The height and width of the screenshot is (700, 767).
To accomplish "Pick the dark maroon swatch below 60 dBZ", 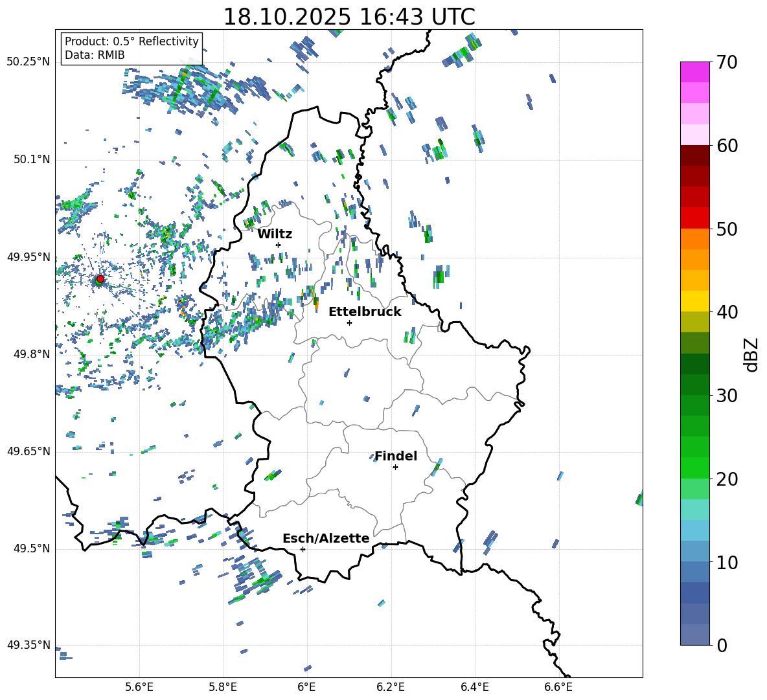I will click(x=695, y=155).
